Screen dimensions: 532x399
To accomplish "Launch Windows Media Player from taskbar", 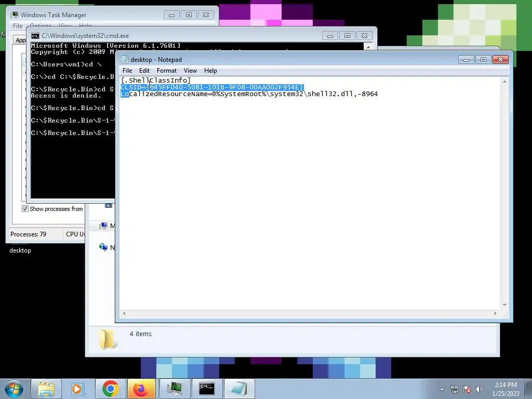I will point(77,389).
